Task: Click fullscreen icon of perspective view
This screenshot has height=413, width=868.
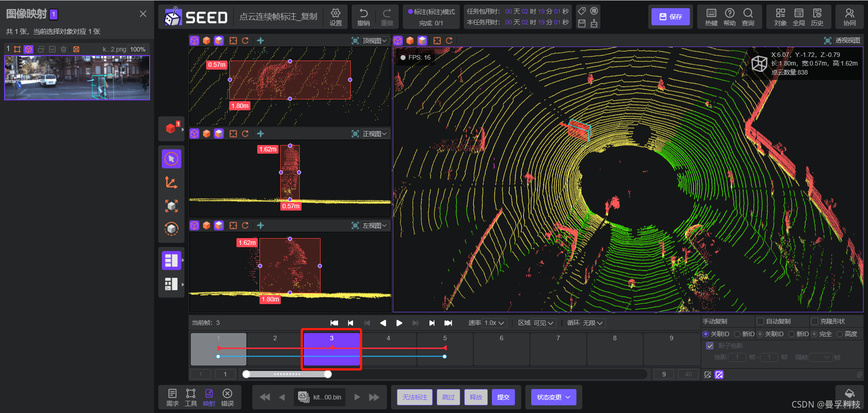Action: 827,41
